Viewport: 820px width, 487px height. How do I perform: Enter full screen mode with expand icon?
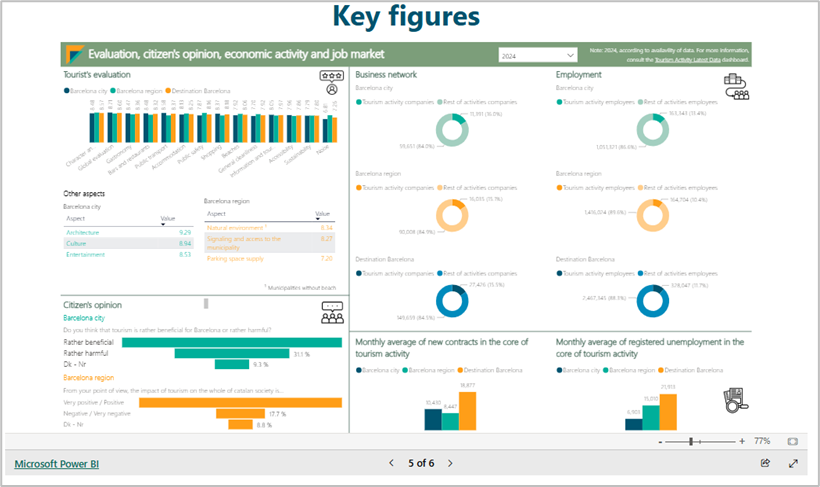point(793,463)
